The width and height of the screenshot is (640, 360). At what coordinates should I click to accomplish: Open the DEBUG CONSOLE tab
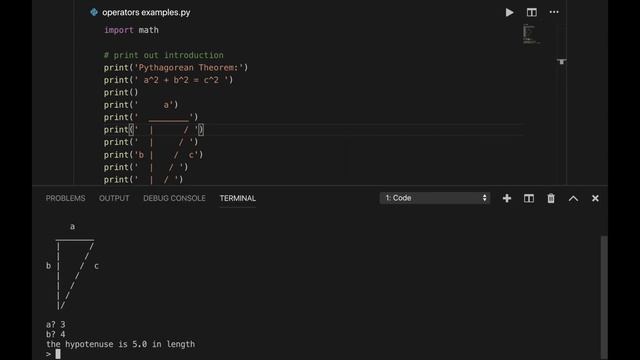point(174,198)
